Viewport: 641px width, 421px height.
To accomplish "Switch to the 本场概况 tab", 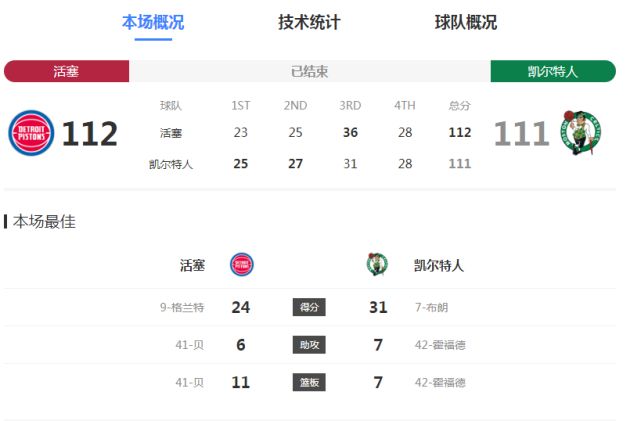I will pos(153,22).
